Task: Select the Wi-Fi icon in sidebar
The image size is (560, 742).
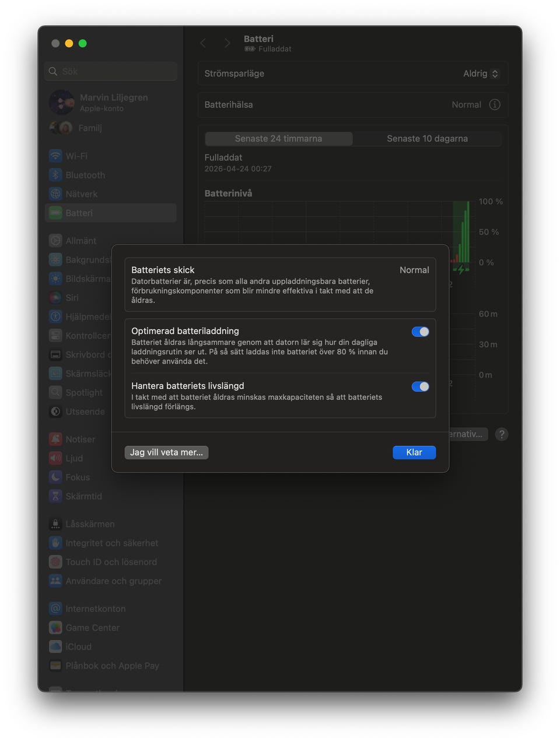Action: pyautogui.click(x=55, y=156)
